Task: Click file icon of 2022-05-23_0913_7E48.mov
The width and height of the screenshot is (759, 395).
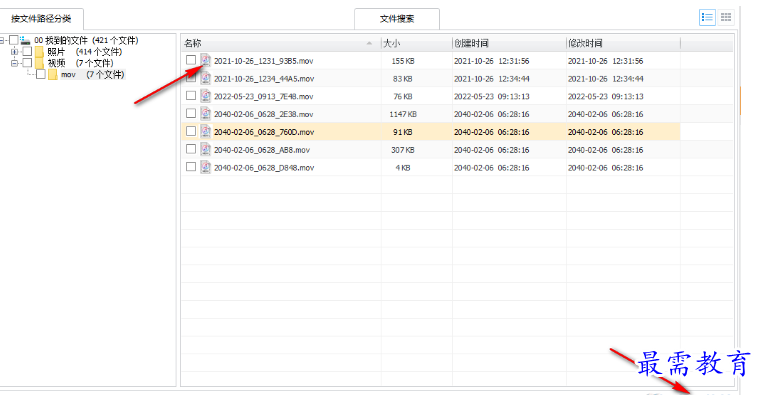Action: [206, 96]
